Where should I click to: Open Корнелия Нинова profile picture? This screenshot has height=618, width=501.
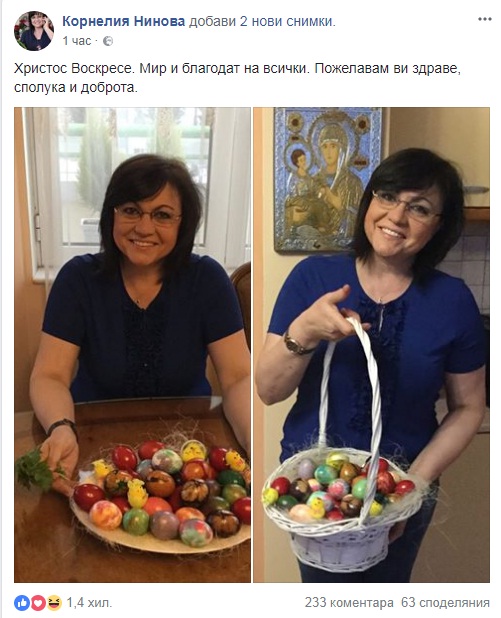[34, 31]
